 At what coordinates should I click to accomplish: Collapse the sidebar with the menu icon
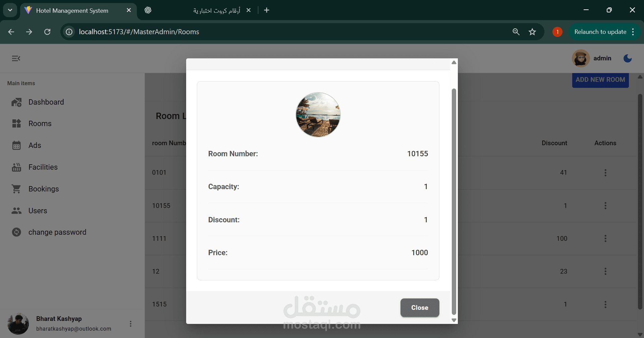(16, 58)
